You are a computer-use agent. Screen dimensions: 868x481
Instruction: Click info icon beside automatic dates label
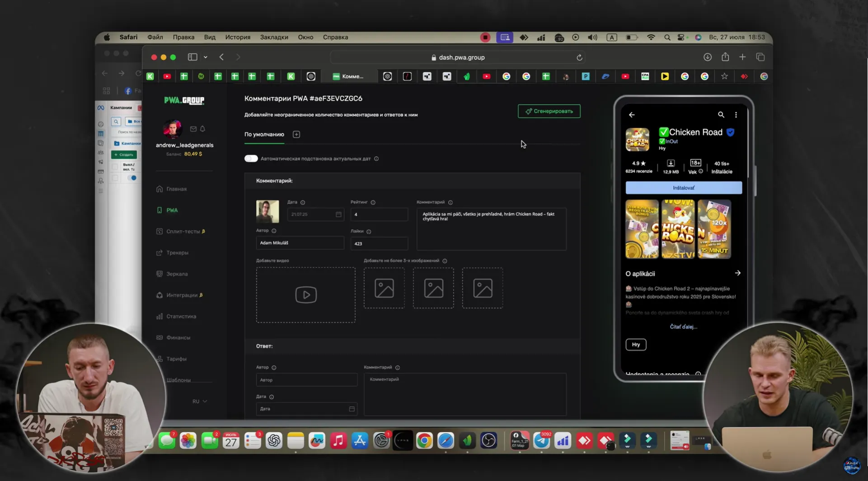(x=376, y=159)
